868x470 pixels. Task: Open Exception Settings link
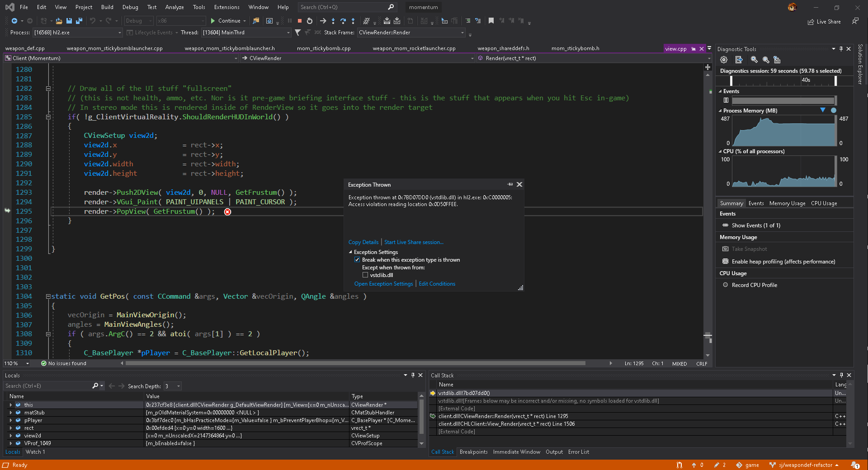coord(383,284)
